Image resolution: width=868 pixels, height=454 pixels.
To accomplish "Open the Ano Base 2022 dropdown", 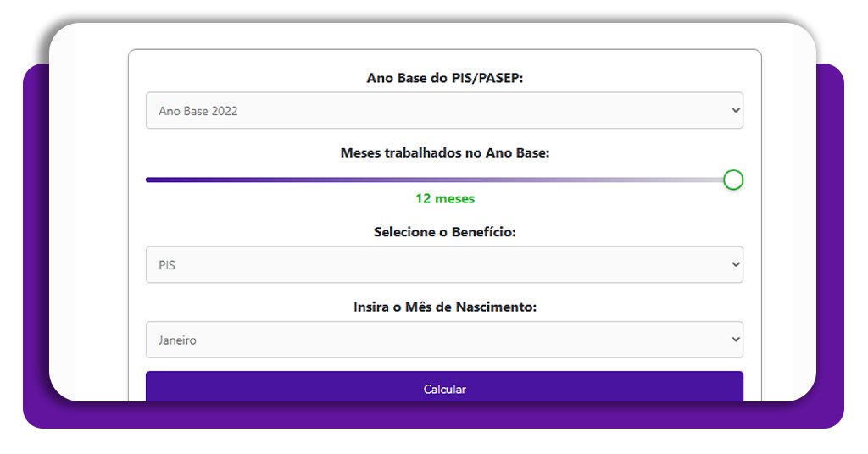I will [x=444, y=111].
